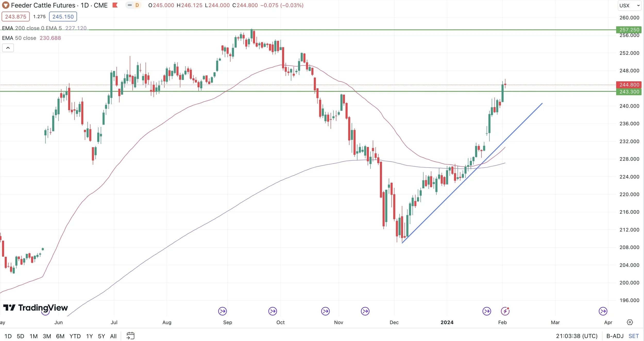644x341 pixels.
Task: Click the contract roll marker near Sep
Action: [x=222, y=311]
